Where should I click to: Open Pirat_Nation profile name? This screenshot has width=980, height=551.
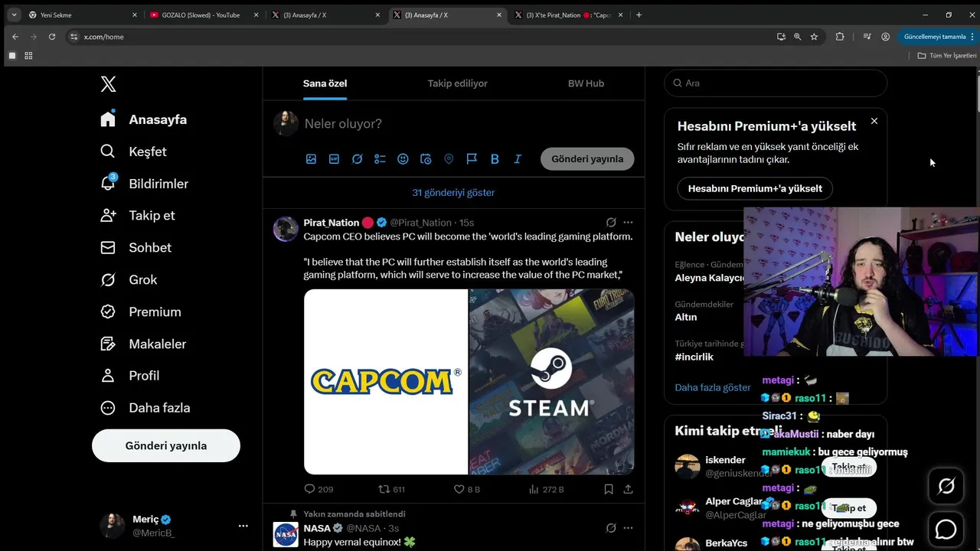coord(332,223)
